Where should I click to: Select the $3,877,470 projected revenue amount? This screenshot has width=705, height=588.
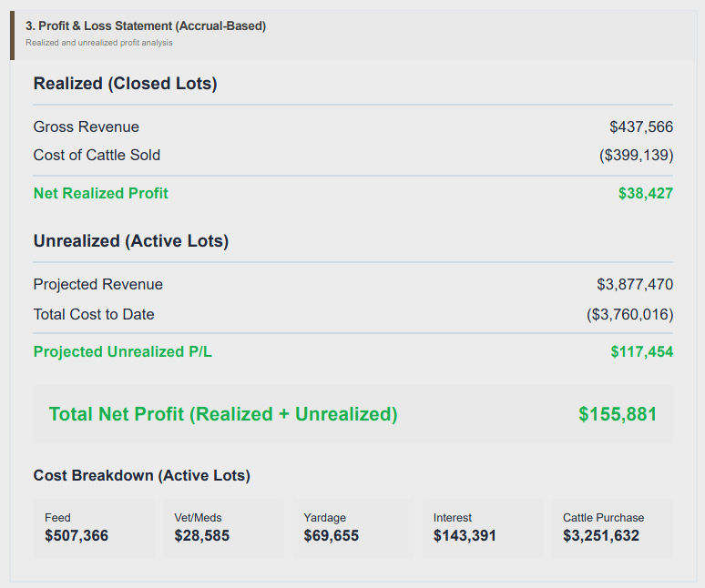pyautogui.click(x=634, y=284)
